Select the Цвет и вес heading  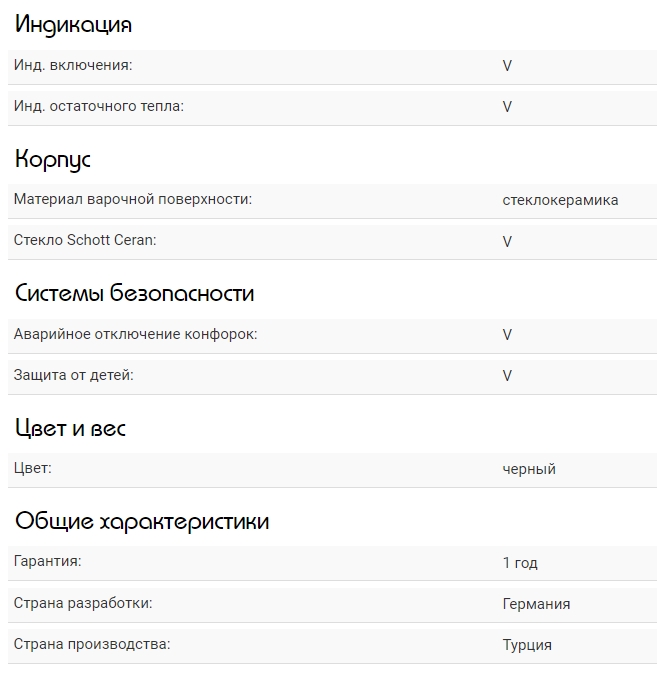(70, 429)
